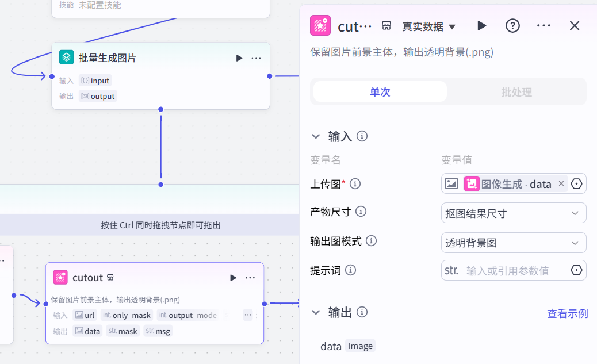Run the 批量生成图片 node
The height and width of the screenshot is (364, 597).
pyautogui.click(x=239, y=58)
